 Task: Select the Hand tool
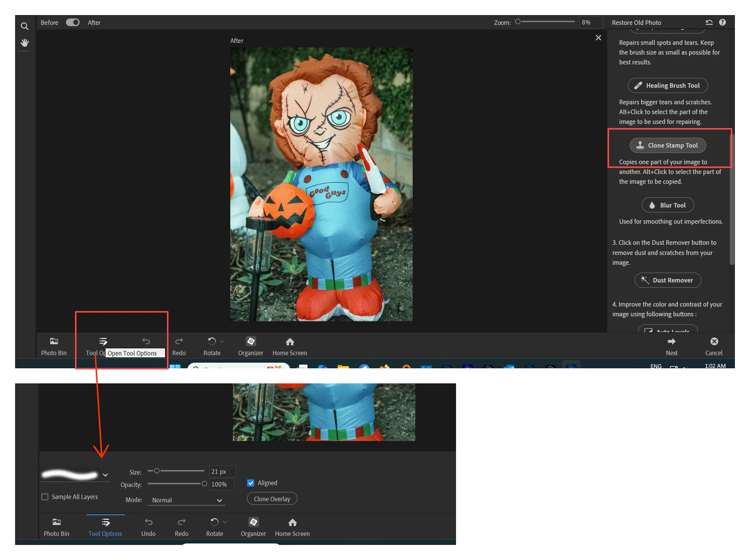(x=24, y=43)
